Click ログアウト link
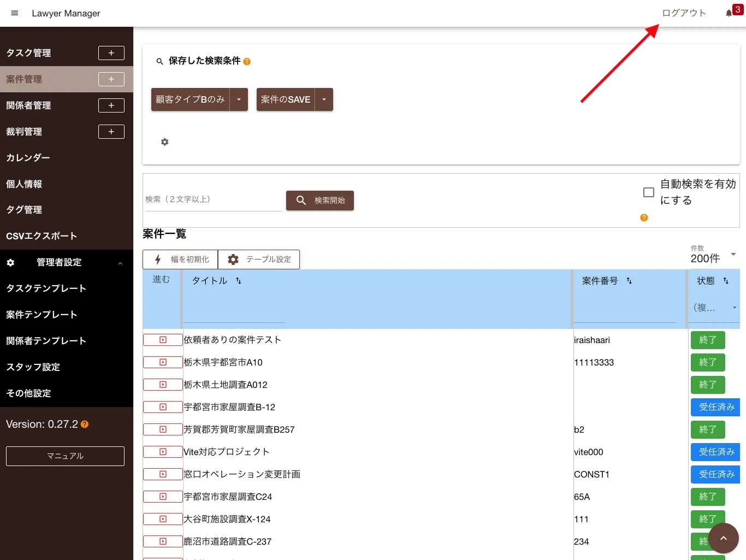Screen dimensions: 746x560 click(684, 13)
